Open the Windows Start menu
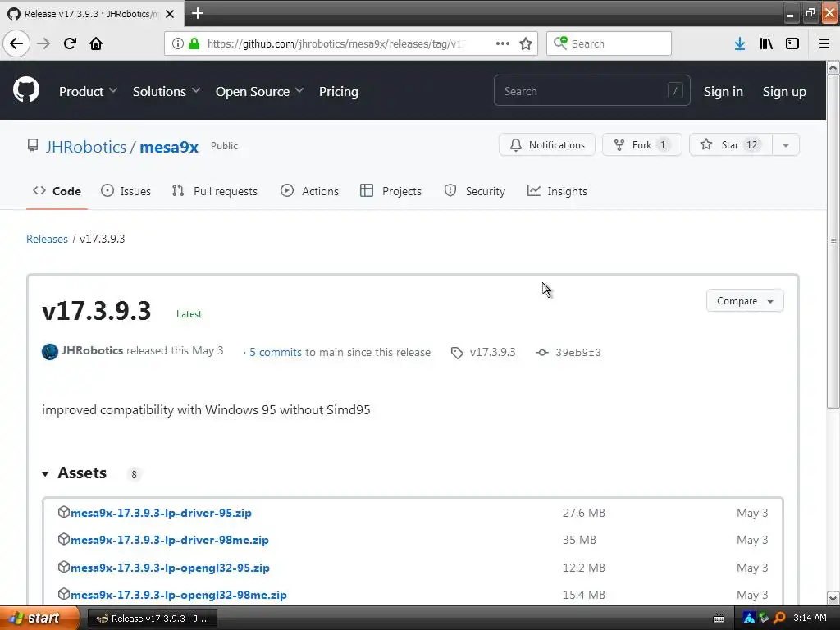Image resolution: width=840 pixels, height=630 pixels. (x=39, y=619)
